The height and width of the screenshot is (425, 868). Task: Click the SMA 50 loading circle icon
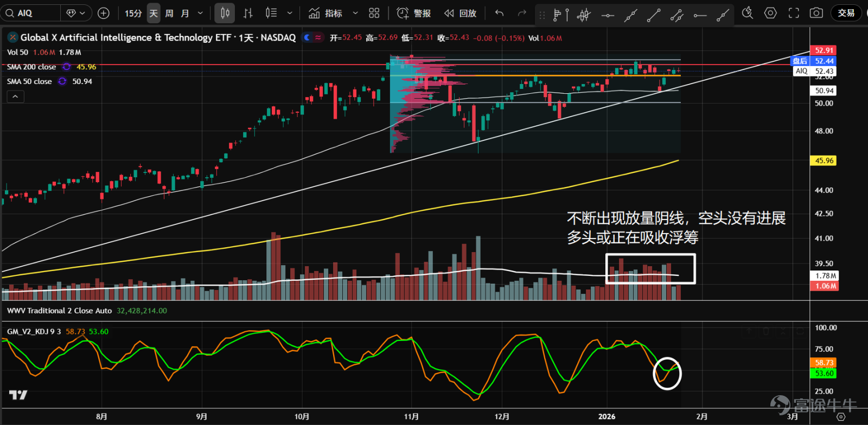pyautogui.click(x=62, y=81)
